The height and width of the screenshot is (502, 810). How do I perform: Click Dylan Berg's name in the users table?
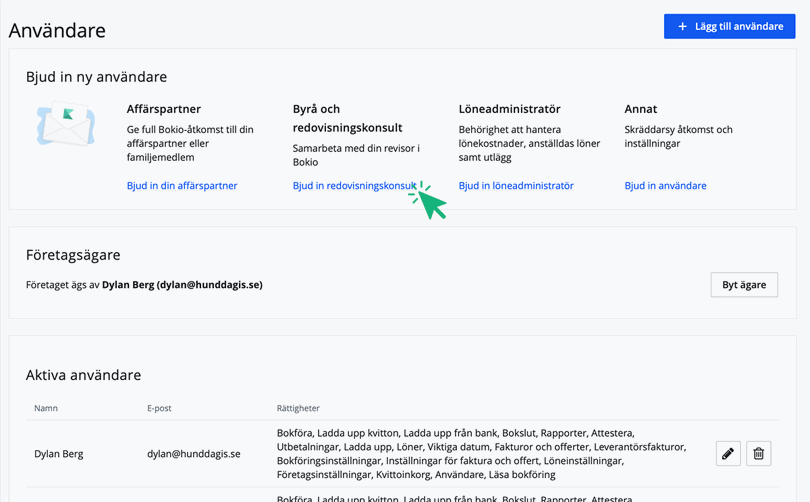point(59,454)
